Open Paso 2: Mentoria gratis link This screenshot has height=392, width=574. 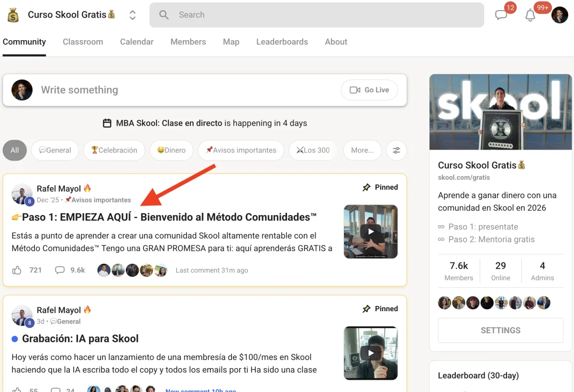click(492, 239)
